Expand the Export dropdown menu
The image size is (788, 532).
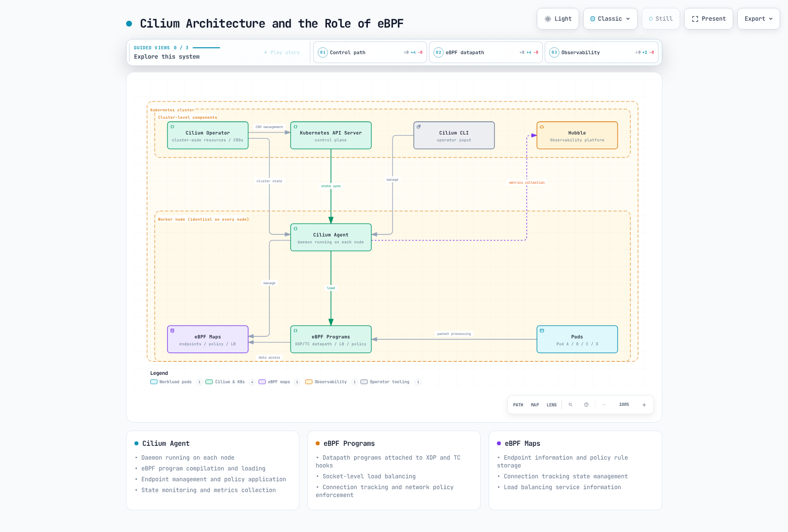click(758, 19)
